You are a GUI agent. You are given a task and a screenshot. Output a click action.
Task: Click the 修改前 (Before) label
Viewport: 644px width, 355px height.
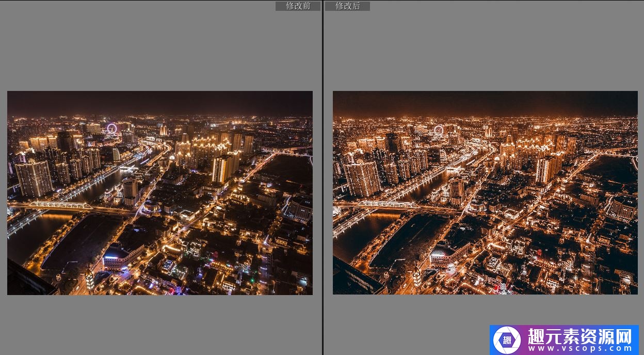(298, 6)
